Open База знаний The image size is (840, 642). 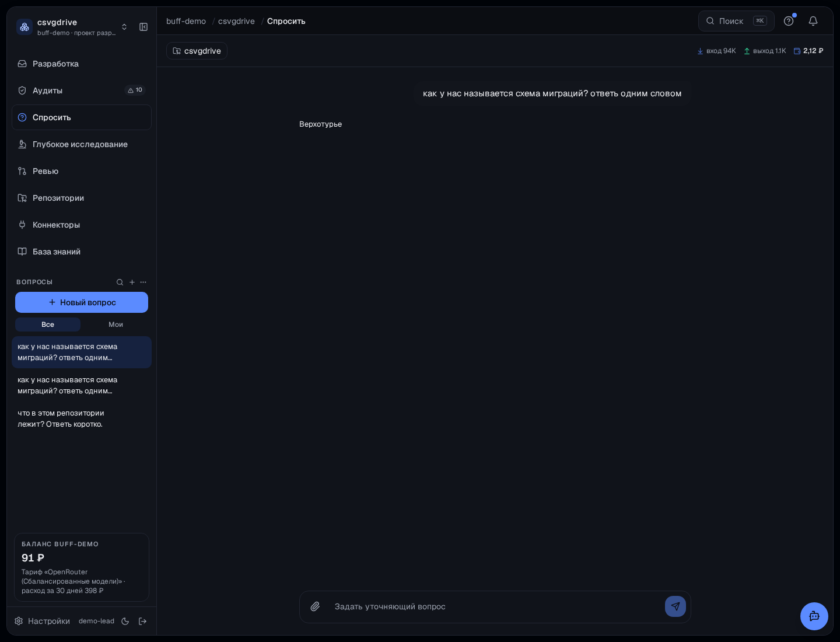pos(82,252)
